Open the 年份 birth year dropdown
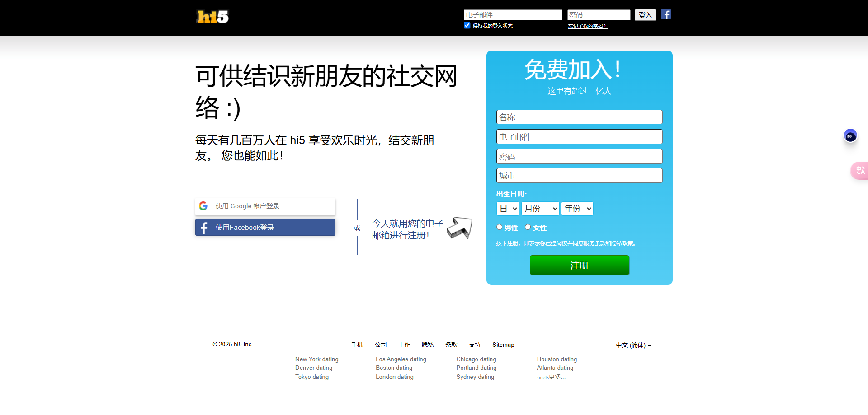Viewport: 868px width, 415px height. (577, 209)
